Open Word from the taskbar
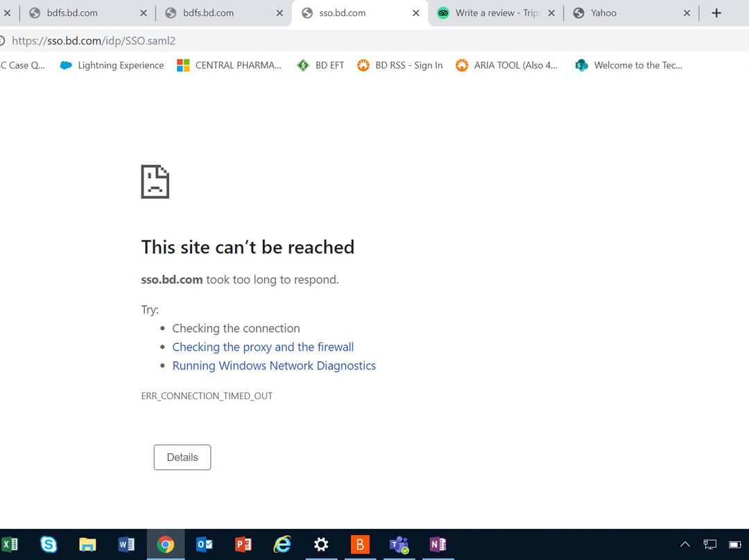Image resolution: width=749 pixels, height=560 pixels. click(x=126, y=544)
